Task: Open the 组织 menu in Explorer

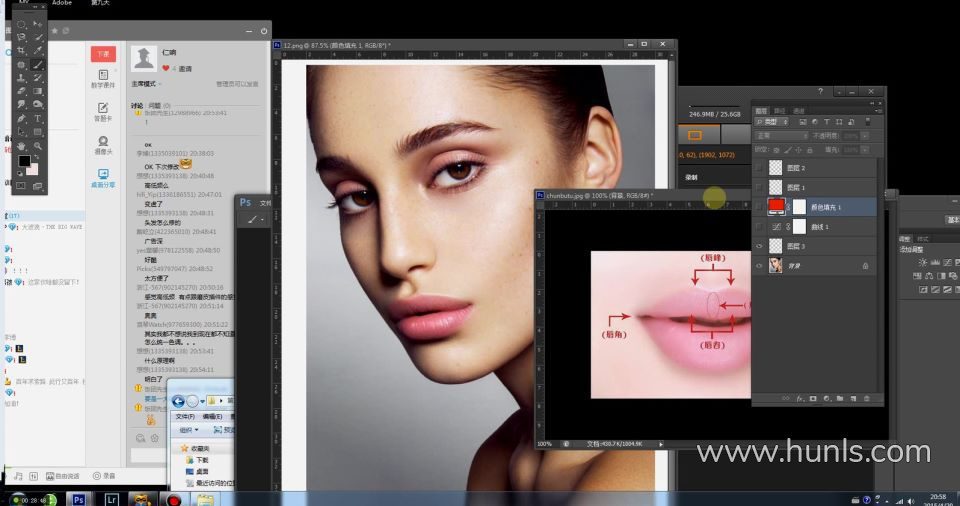Action: 188,430
